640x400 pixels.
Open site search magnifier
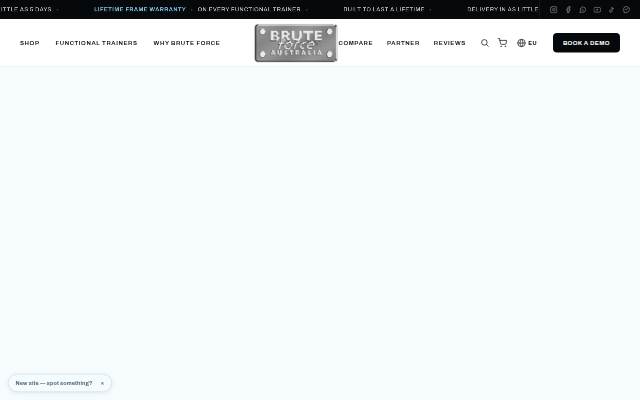pyautogui.click(x=484, y=43)
